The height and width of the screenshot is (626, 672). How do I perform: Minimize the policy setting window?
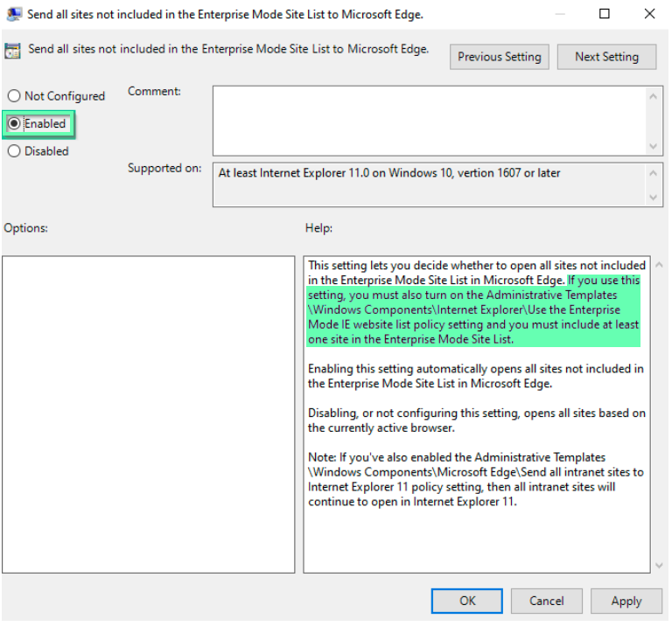559,14
